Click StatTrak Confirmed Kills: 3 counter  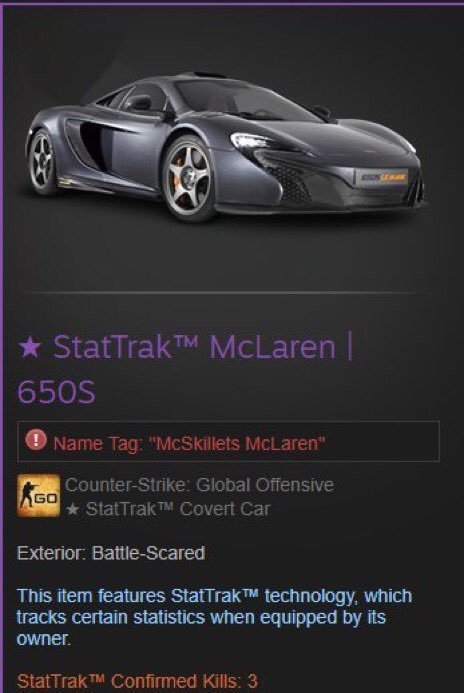137,681
